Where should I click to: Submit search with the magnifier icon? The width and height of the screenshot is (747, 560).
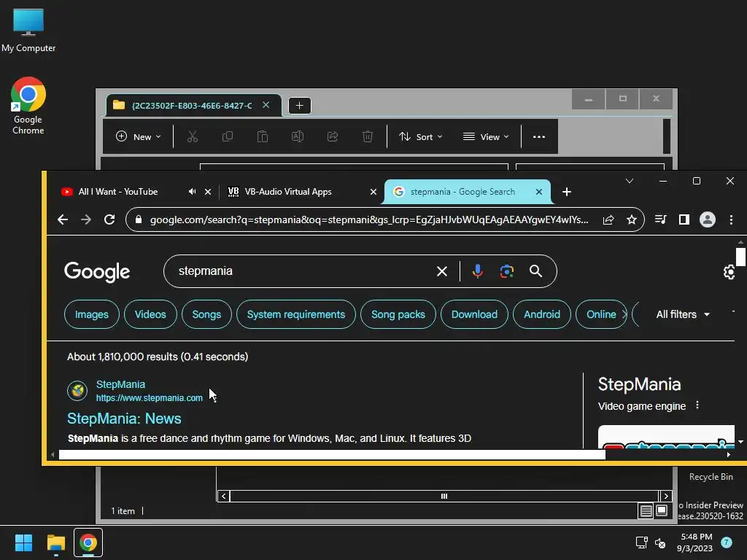(536, 271)
